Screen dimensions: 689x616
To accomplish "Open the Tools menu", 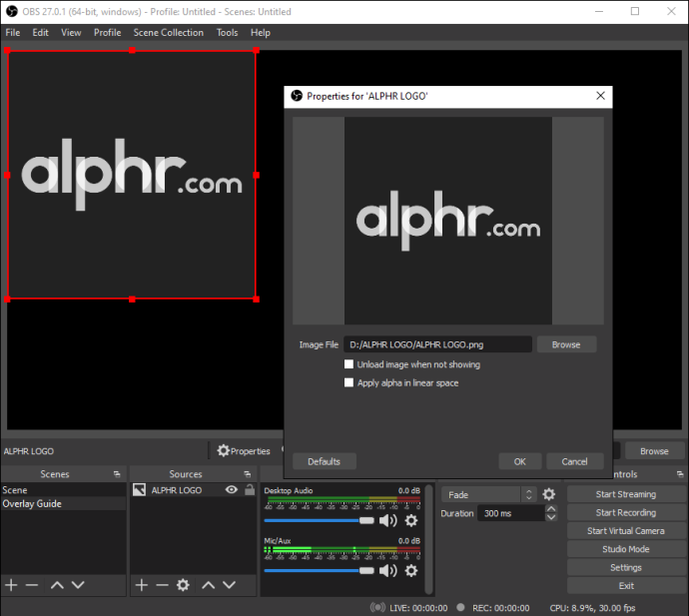I will [227, 33].
